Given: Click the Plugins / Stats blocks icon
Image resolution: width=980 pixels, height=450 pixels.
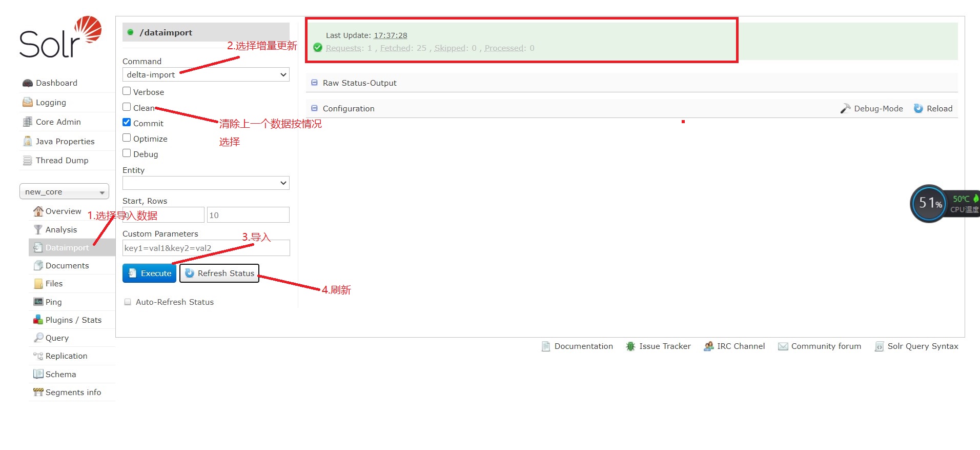Looking at the screenshot, I should pyautogui.click(x=38, y=320).
